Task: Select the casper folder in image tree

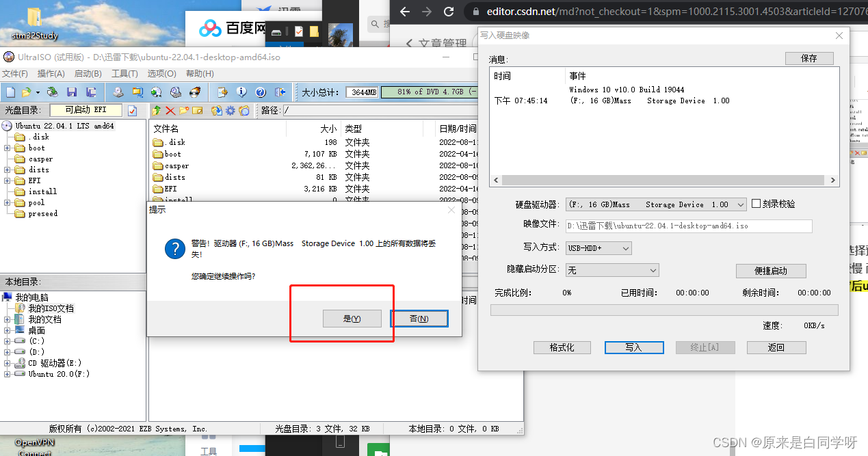Action: (40, 159)
